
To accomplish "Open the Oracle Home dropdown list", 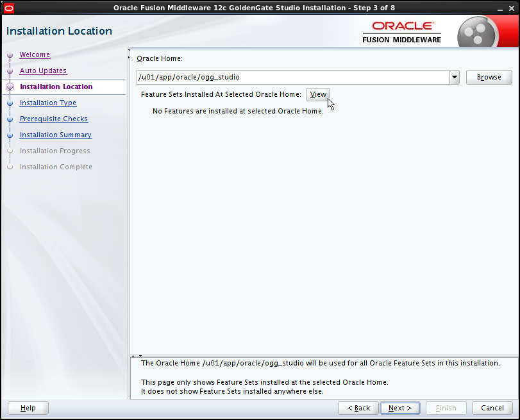I will coord(454,76).
